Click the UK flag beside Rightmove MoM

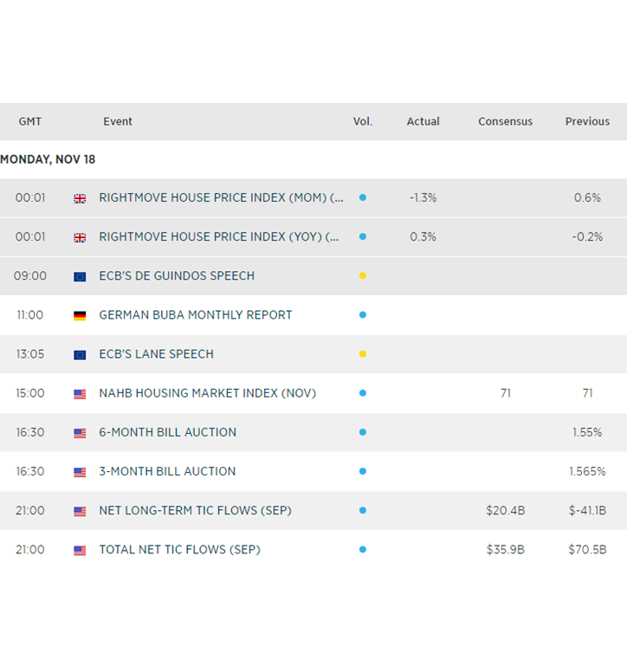80,198
